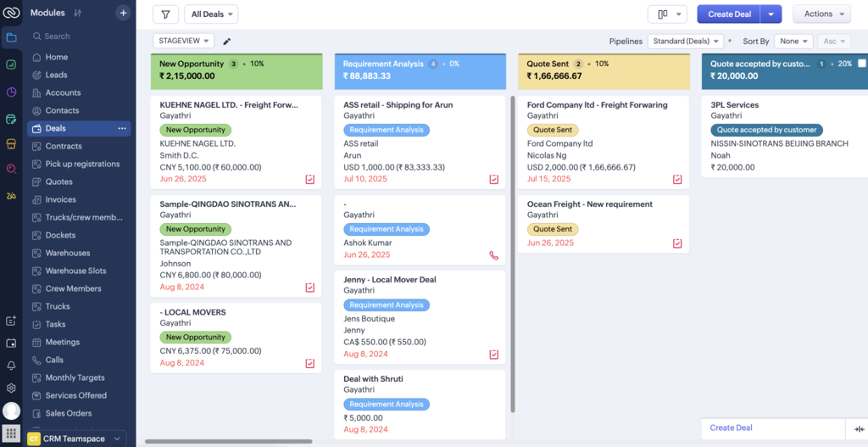868x447 pixels.
Task: Open the Jenny - Local Mover Deal card
Action: (x=390, y=280)
